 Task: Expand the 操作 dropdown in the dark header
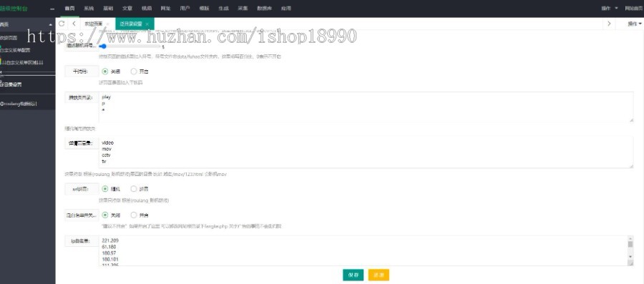(x=609, y=8)
